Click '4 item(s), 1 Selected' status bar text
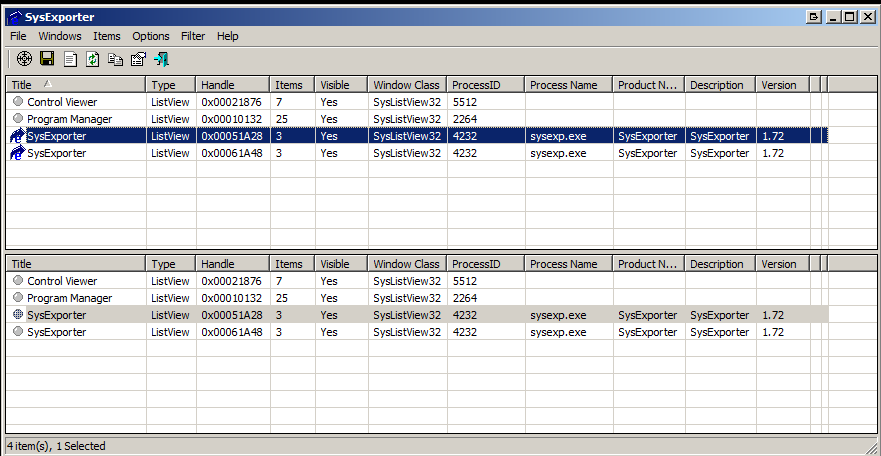Image resolution: width=881 pixels, height=456 pixels. pos(56,446)
